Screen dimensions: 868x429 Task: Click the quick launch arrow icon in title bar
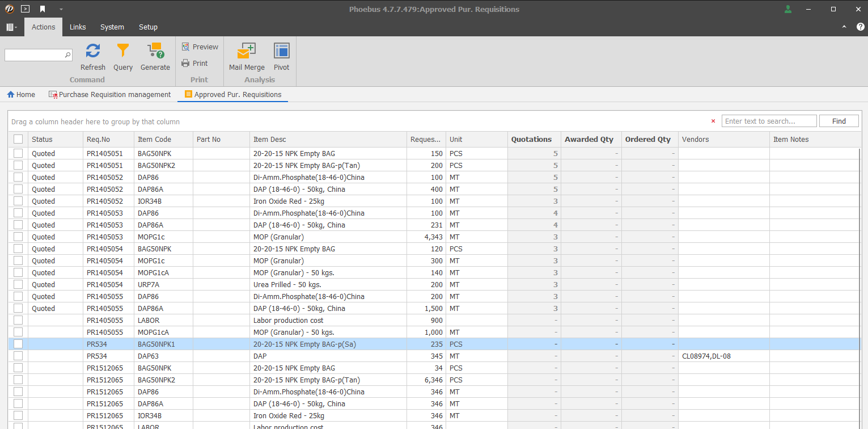[x=25, y=9]
